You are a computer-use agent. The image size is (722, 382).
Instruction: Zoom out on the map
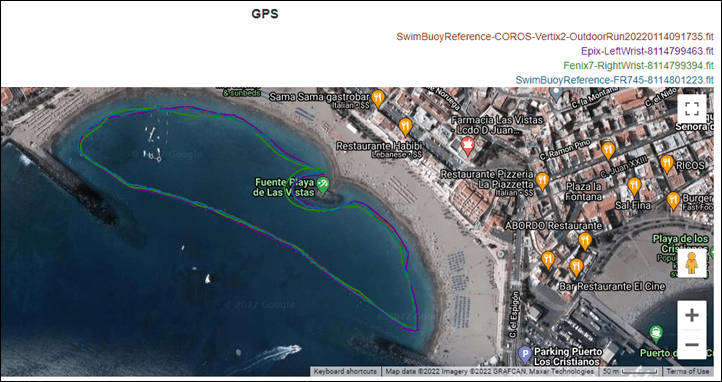[692, 344]
